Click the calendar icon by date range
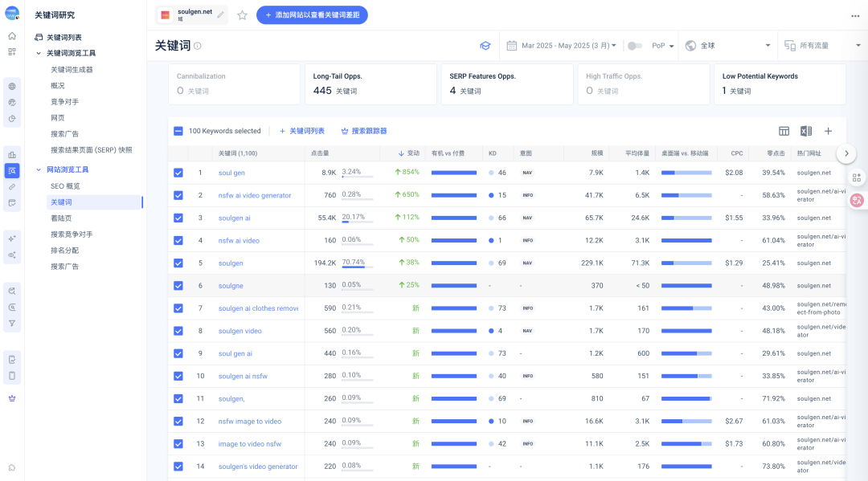Image resolution: width=868 pixels, height=481 pixels. pyautogui.click(x=511, y=45)
